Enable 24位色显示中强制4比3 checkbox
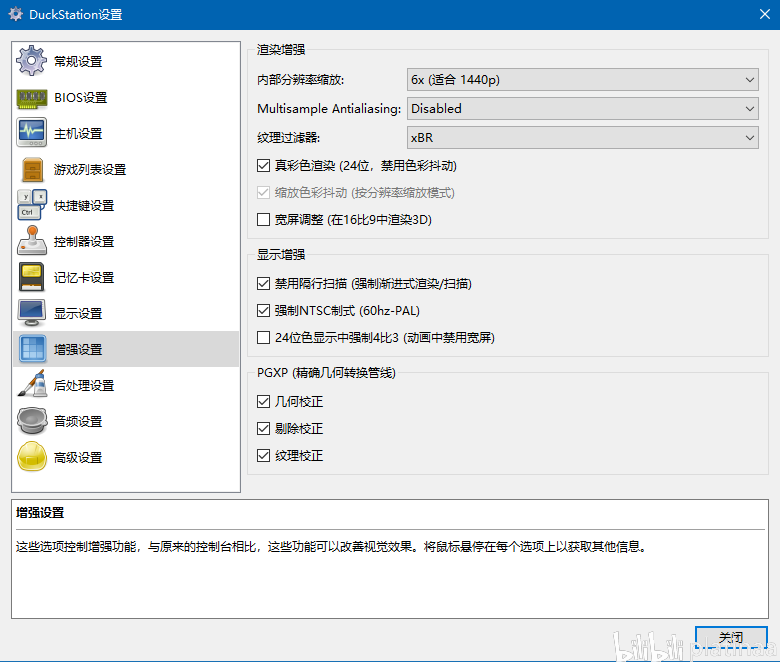Screen dimensions: 780x662 pos(263,338)
